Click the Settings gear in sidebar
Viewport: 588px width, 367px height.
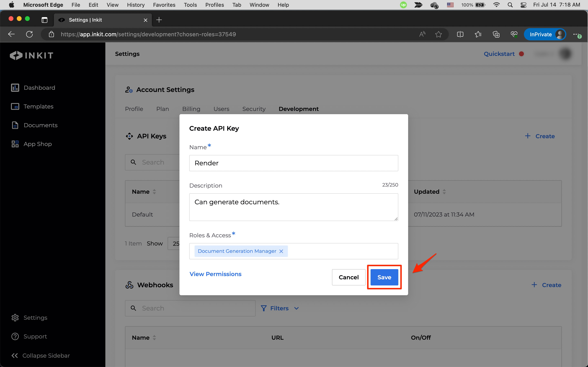[x=15, y=317]
